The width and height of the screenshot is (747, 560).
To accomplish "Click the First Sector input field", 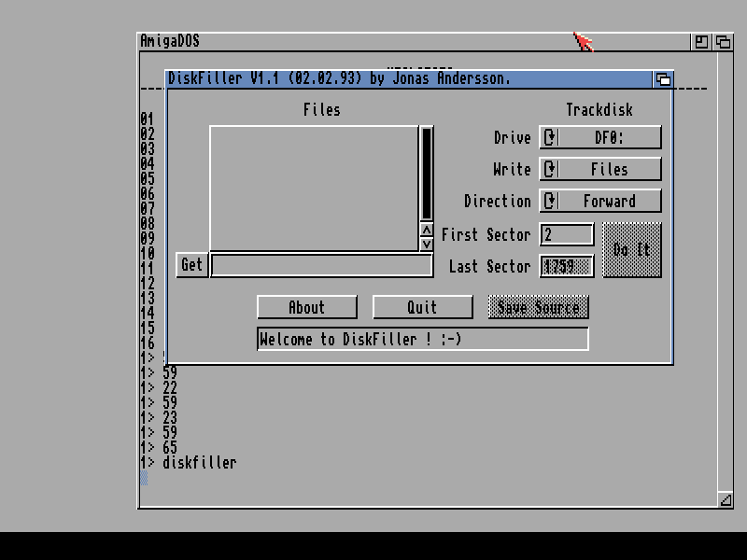I will (567, 234).
